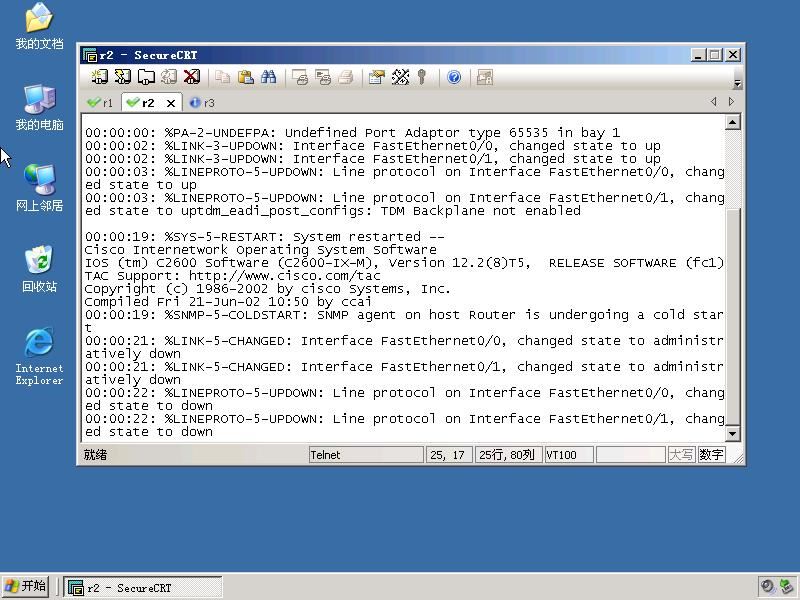Open 我的文档 desktop icon
800x600 pixels.
(39, 27)
